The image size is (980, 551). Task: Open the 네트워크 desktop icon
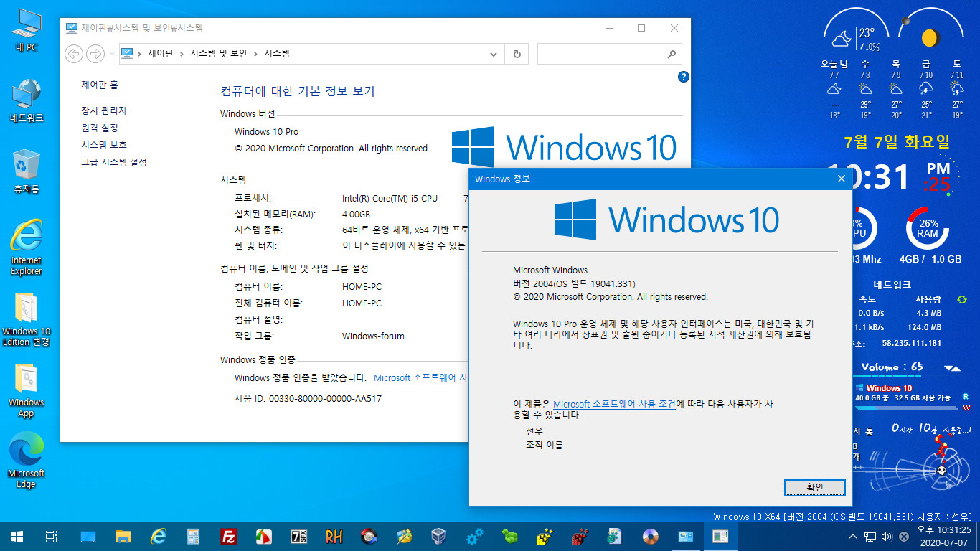tap(27, 101)
